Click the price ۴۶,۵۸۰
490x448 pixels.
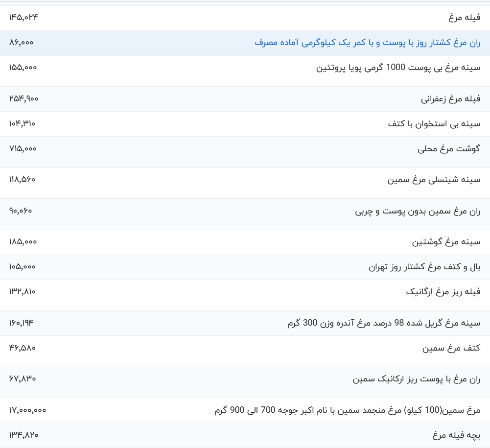coord(22,348)
